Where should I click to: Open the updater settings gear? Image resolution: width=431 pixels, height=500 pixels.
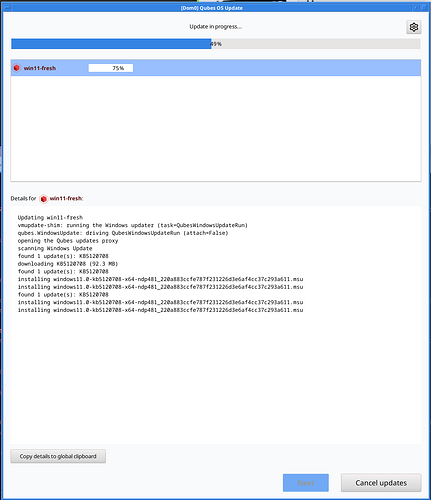pos(414,27)
